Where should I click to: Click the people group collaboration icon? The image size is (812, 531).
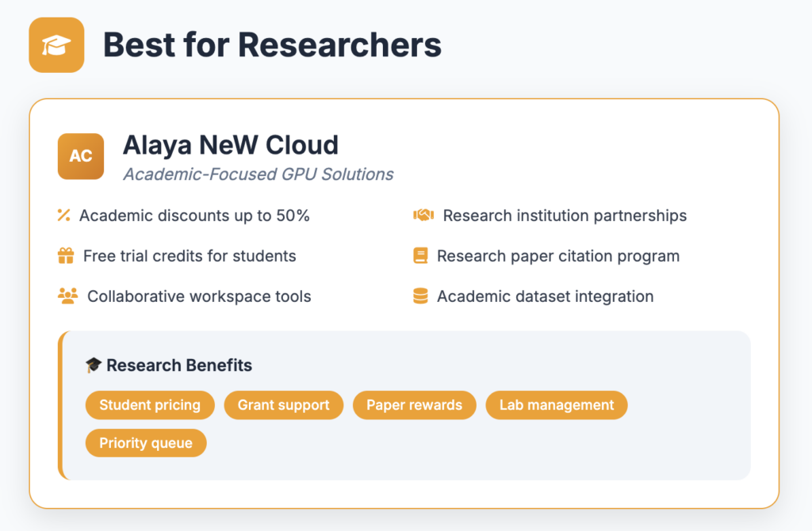coord(68,296)
